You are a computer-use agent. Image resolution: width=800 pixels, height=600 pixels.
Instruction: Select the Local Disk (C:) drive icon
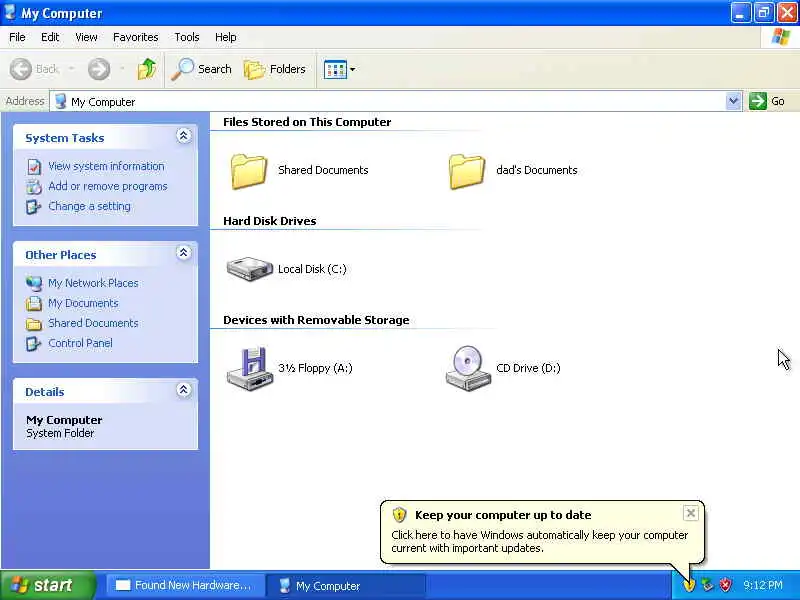coord(249,269)
